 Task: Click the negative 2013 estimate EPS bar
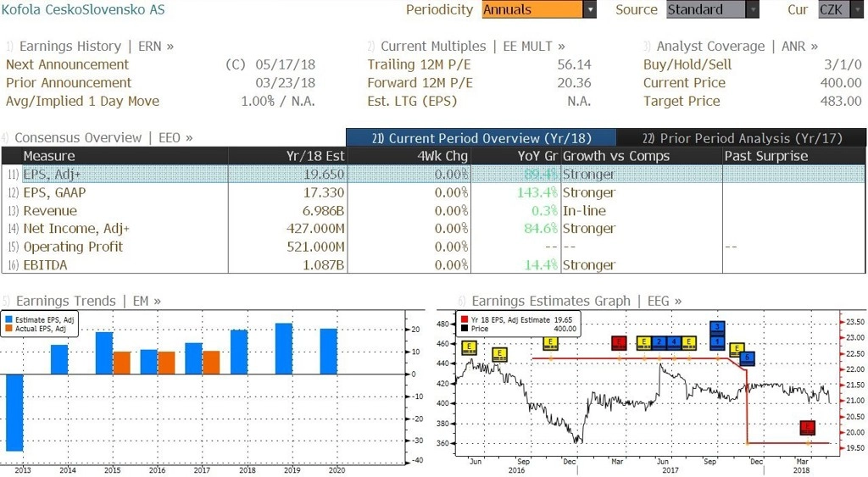tap(14, 413)
